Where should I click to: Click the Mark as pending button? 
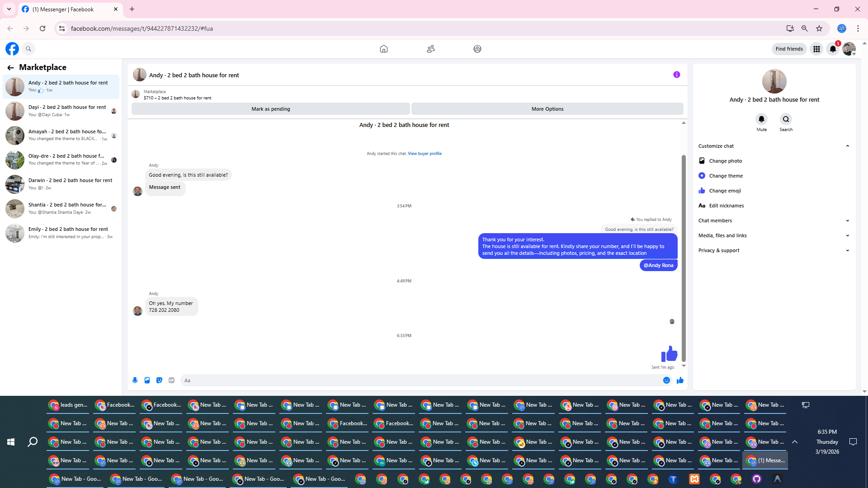(x=270, y=109)
